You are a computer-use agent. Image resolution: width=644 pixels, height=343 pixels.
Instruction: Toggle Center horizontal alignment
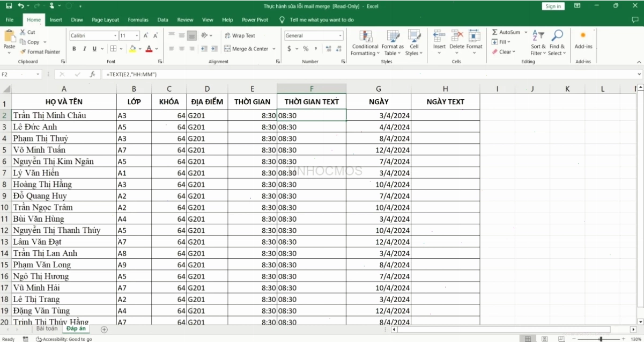[x=182, y=48]
